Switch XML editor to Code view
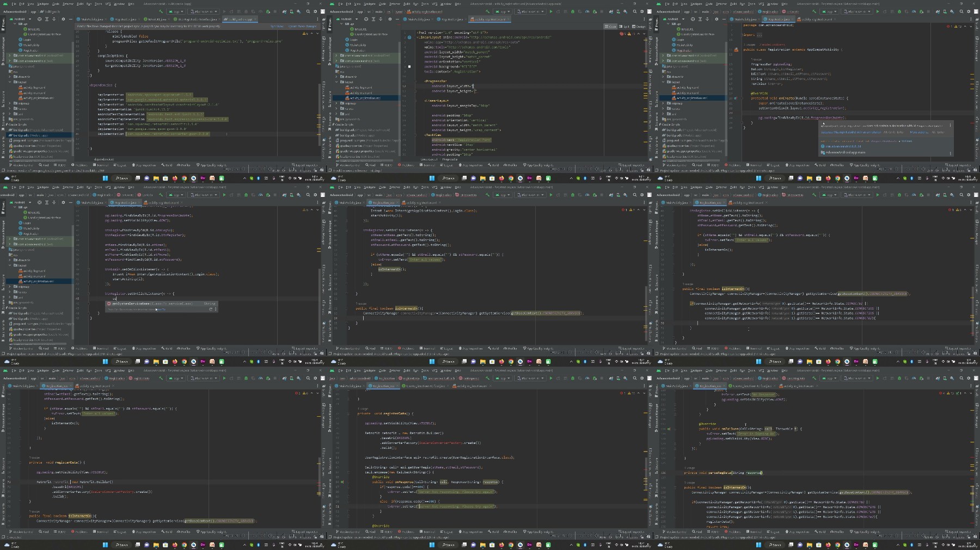 [611, 26]
